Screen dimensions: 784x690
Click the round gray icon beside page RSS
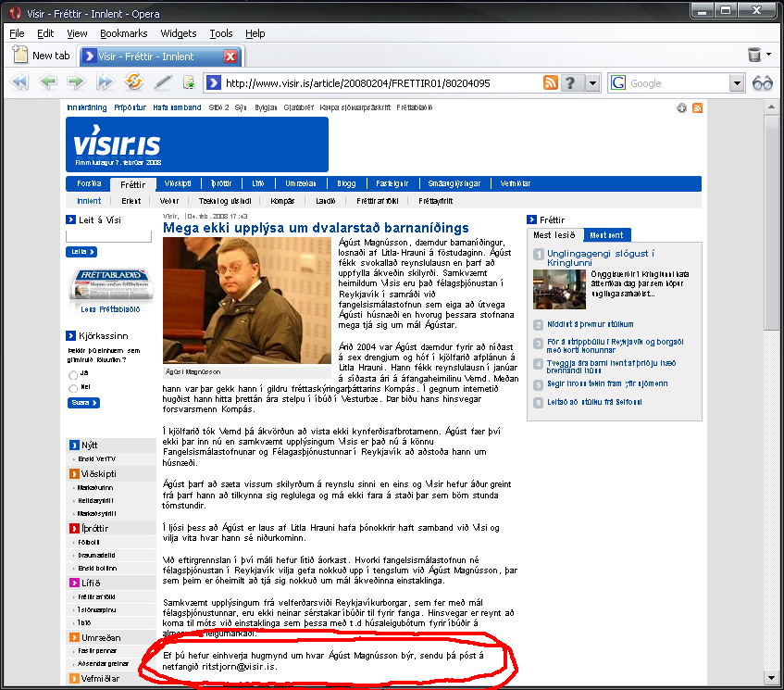[681, 108]
